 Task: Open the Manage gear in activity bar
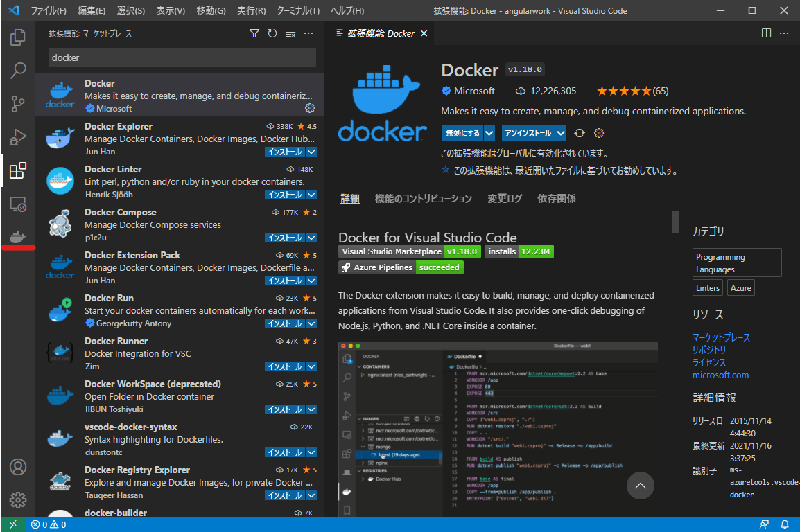pos(18,500)
